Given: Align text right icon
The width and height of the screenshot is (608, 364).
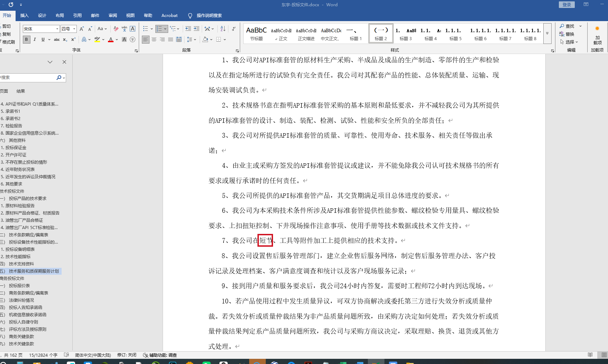Looking at the screenshot, I should point(162,39).
